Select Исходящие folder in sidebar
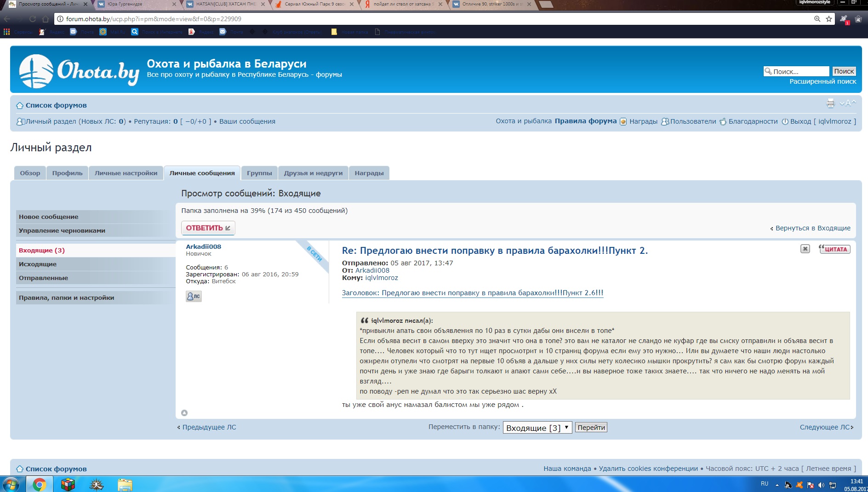 click(x=38, y=264)
